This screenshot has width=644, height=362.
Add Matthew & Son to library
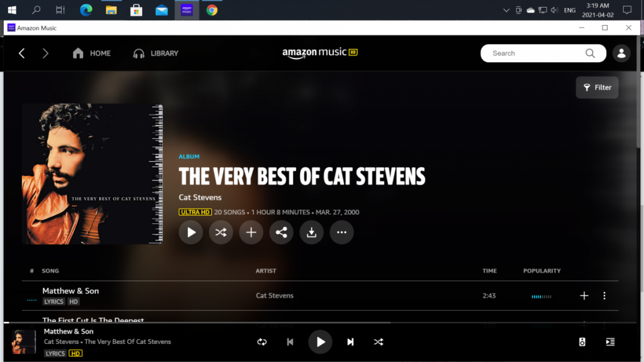tap(584, 295)
